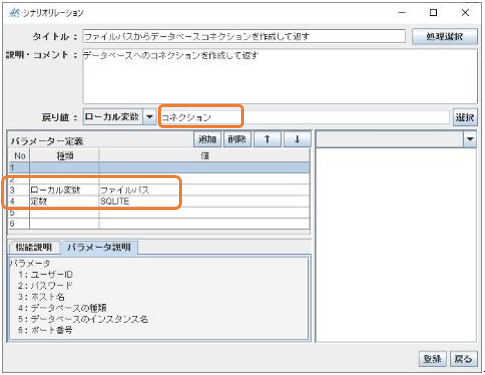485x375 pixels.
Task: Click the 選択 button beside return value
Action: [465, 117]
